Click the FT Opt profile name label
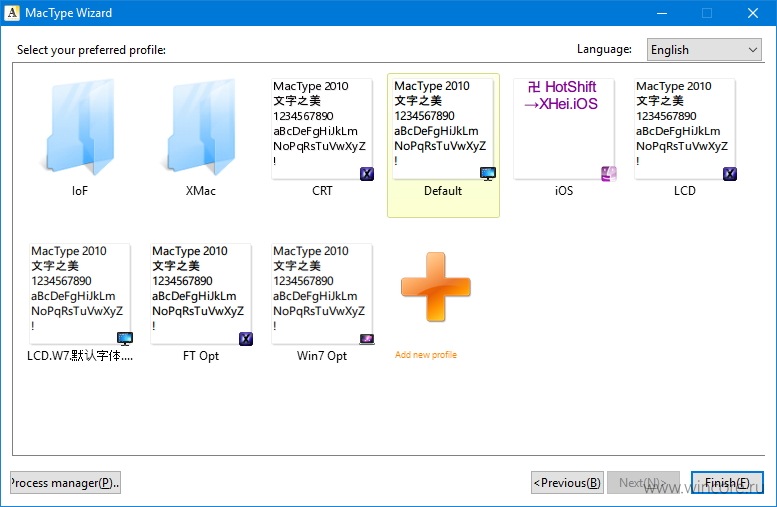Screen dimensions: 777x507 [x=201, y=356]
